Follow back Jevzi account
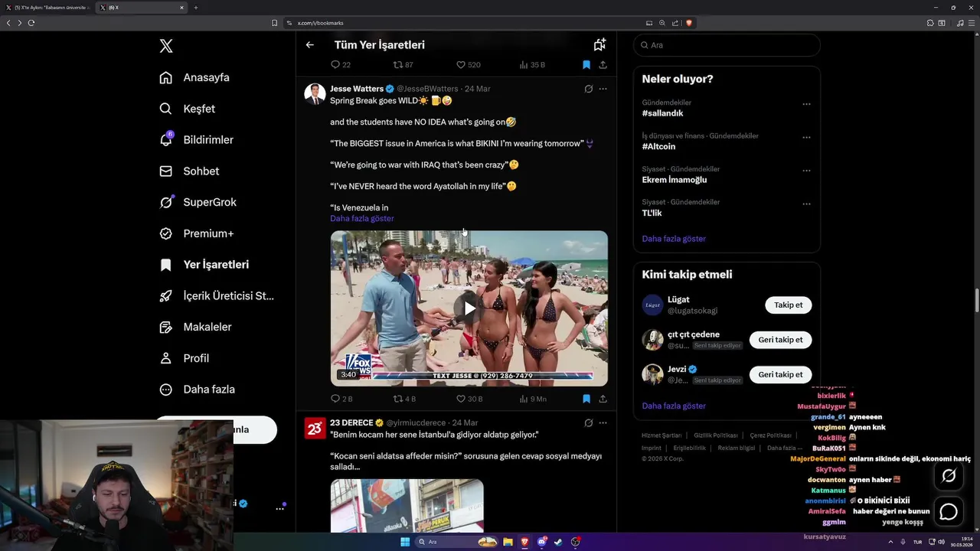Viewport: 980px width, 551px height. click(780, 374)
